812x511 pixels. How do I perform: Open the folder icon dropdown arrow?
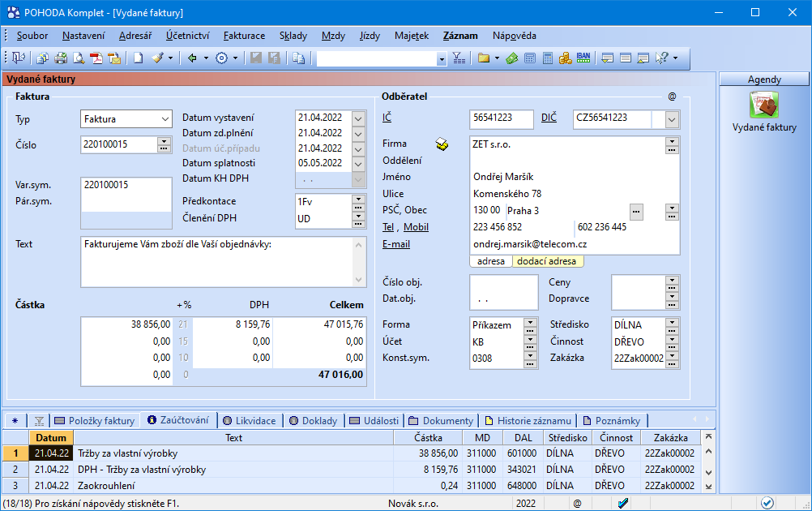pyautogui.click(x=497, y=58)
